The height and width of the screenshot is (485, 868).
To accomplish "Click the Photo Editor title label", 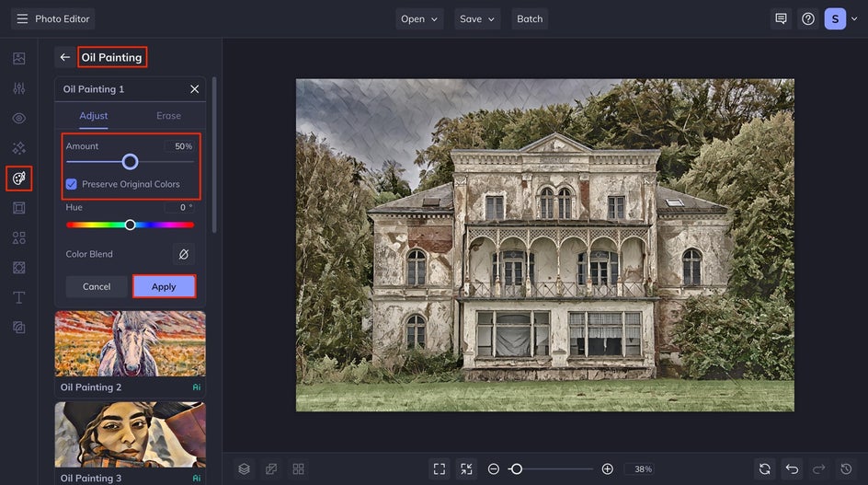I will pos(62,18).
